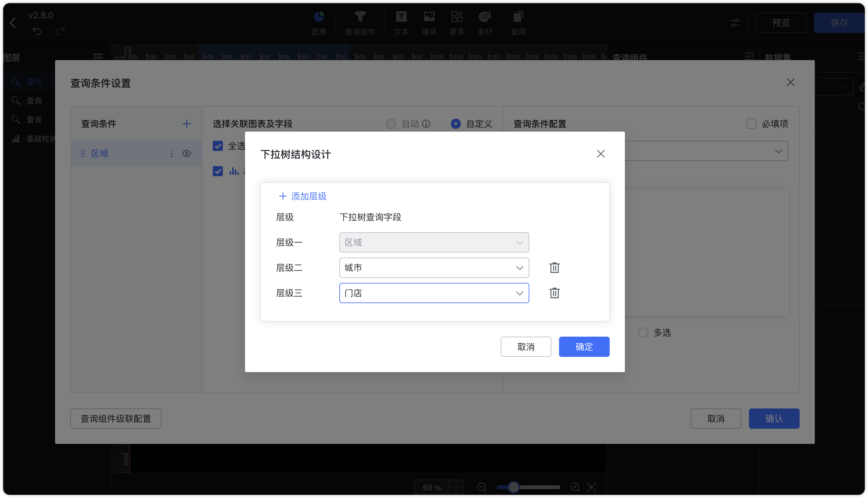Click the back arrow icon
Image resolution: width=868 pixels, height=498 pixels.
(13, 23)
